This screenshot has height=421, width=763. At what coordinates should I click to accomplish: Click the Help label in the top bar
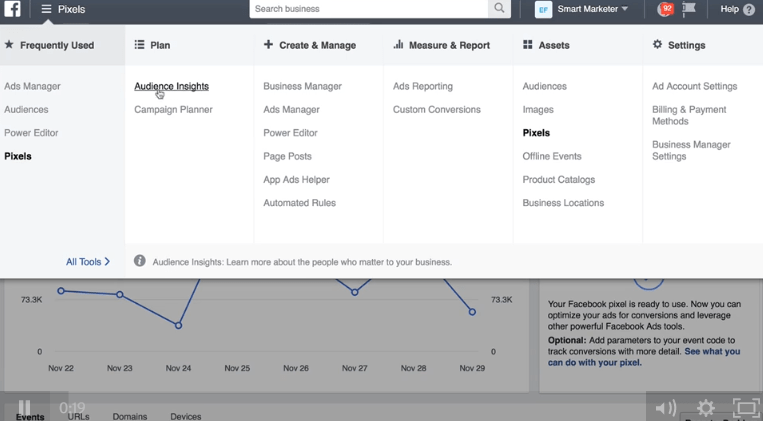(x=729, y=9)
